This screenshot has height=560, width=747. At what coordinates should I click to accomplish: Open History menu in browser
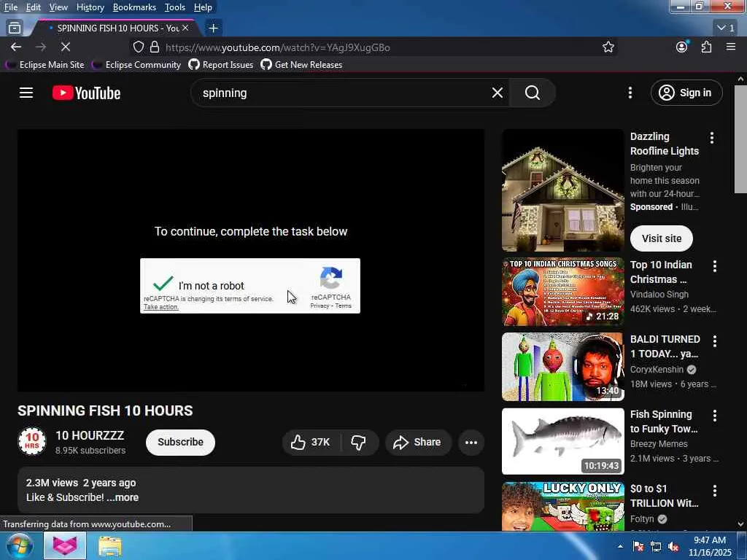click(90, 7)
